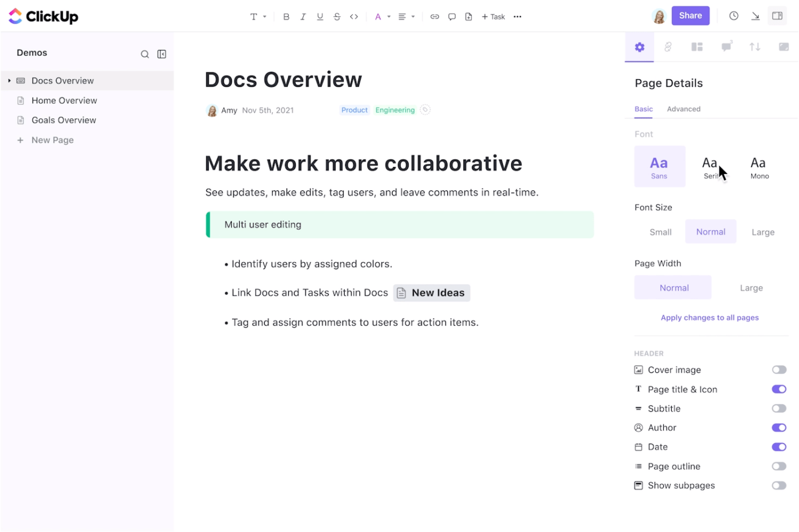Enable the Show subpages toggle

coord(779,486)
